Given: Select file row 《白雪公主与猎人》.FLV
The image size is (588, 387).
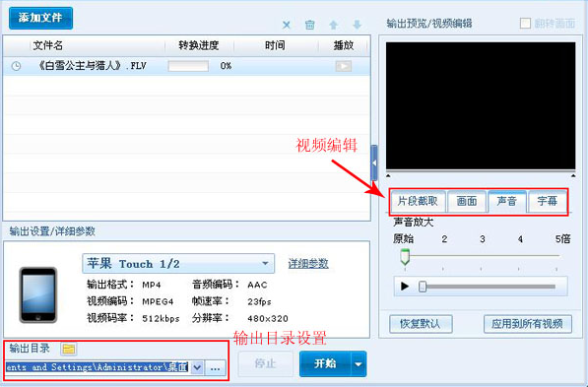Looking at the screenshot, I should pyautogui.click(x=186, y=66).
